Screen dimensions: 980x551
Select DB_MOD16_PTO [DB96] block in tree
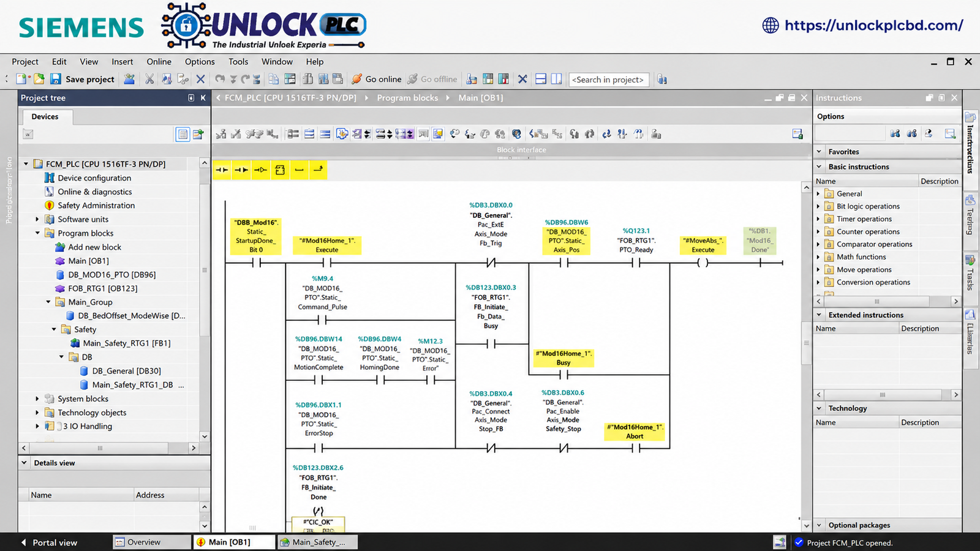112,275
